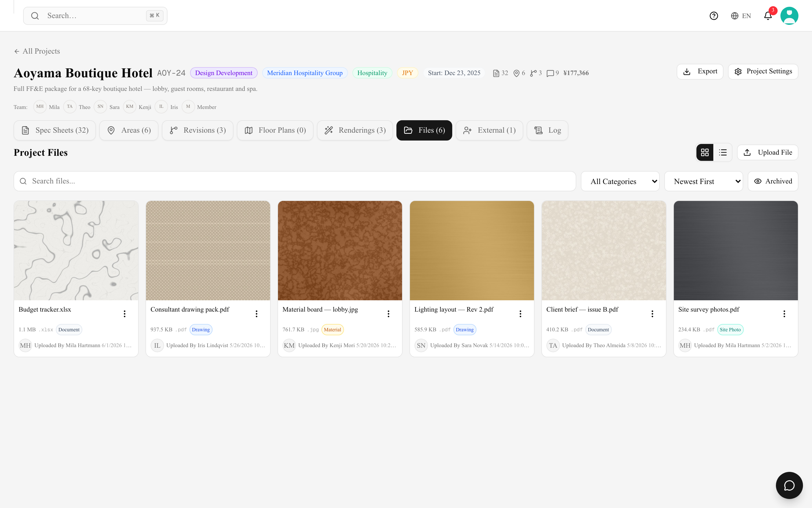Click the Export button
Image resolution: width=812 pixels, height=508 pixels.
tap(700, 72)
